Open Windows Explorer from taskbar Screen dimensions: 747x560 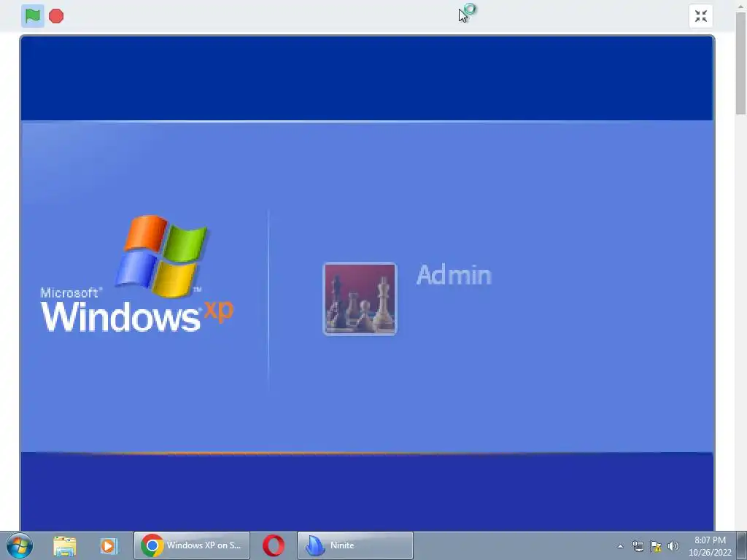(x=65, y=545)
